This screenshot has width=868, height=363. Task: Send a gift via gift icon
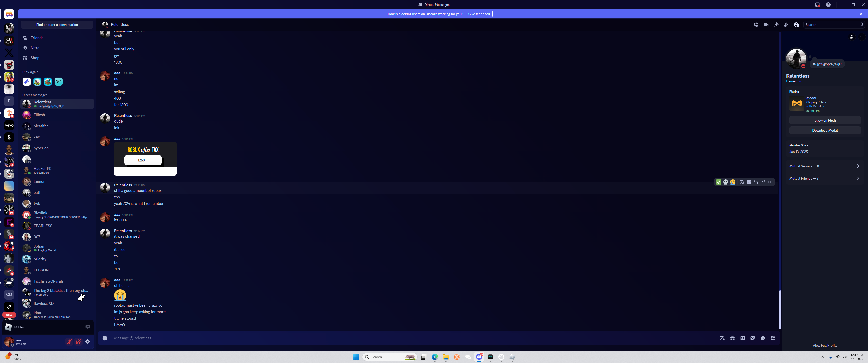(x=732, y=338)
